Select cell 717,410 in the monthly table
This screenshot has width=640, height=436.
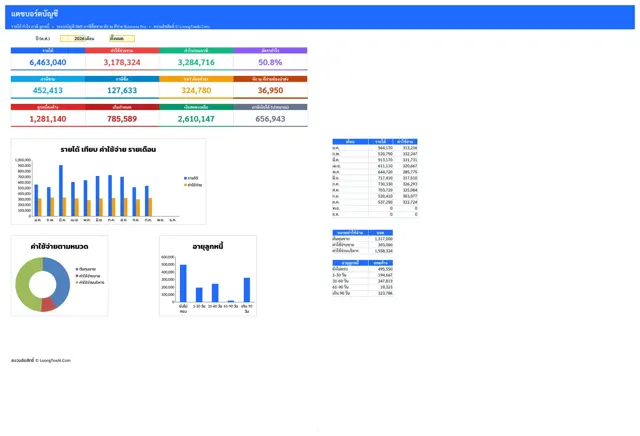pos(381,178)
